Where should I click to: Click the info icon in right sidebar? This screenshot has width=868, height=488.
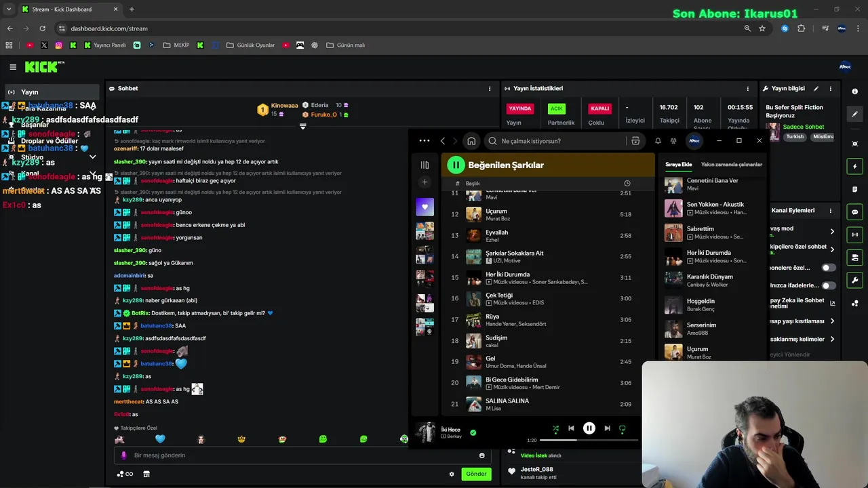854,91
